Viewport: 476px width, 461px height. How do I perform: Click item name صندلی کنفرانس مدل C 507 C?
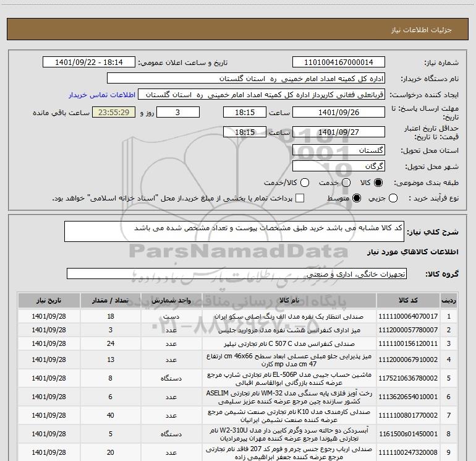point(289,343)
